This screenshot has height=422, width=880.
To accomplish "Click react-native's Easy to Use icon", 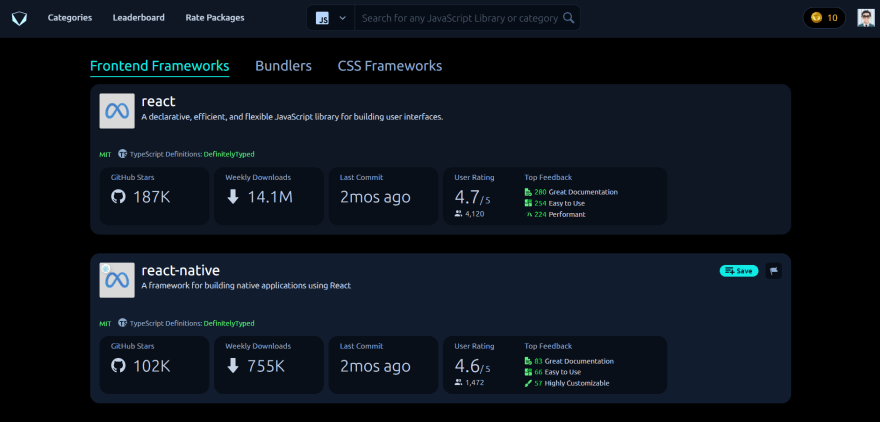I will point(528,372).
